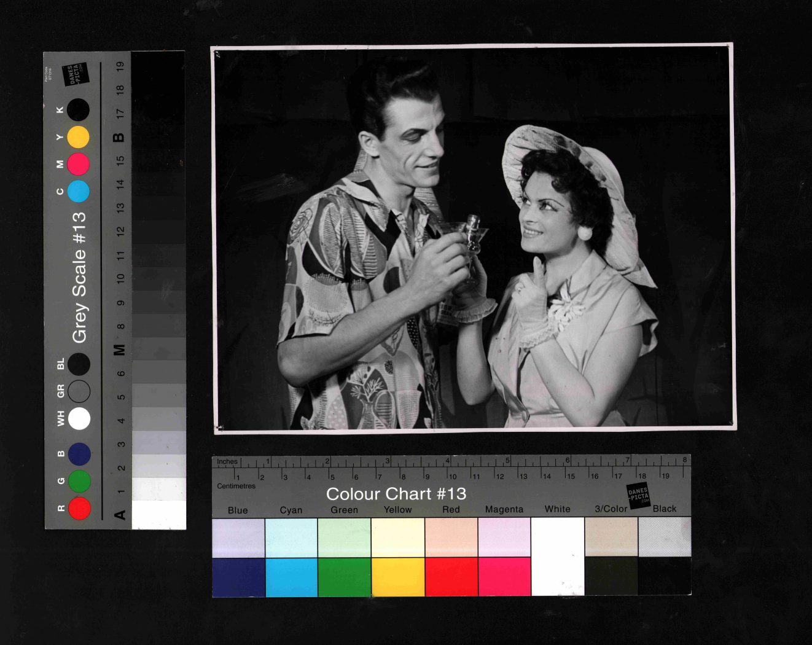The image size is (812, 645).
Task: Pick the pale cyan tint square under Cyan
Action: [x=291, y=537]
